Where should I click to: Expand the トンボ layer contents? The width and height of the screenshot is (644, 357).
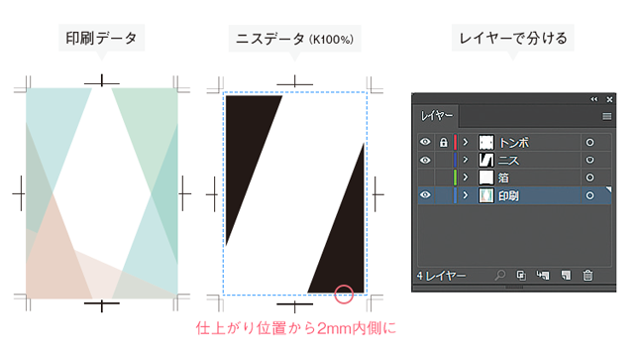point(466,143)
